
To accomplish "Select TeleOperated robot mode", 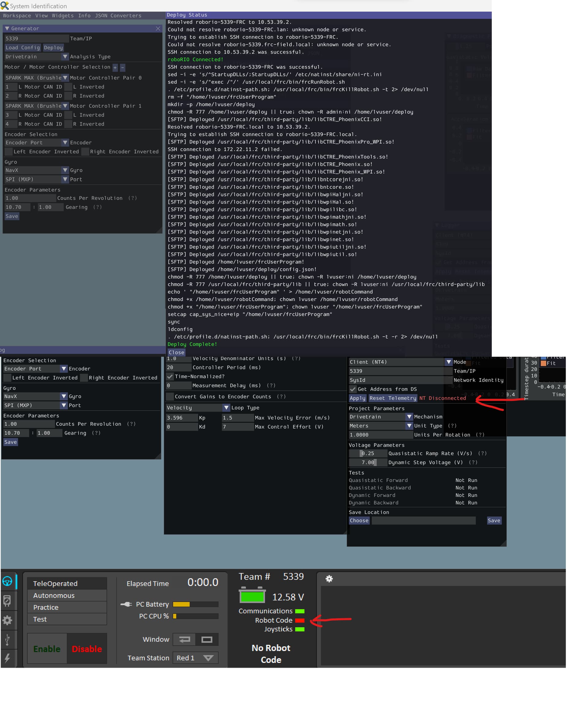I will click(67, 583).
